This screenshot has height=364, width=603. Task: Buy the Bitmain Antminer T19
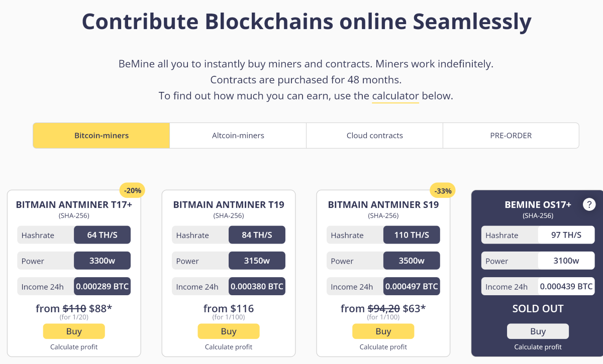pyautogui.click(x=229, y=331)
